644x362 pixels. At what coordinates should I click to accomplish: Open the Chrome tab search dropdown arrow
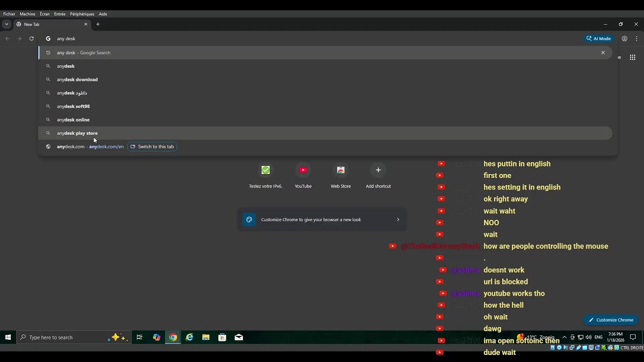coord(7,24)
